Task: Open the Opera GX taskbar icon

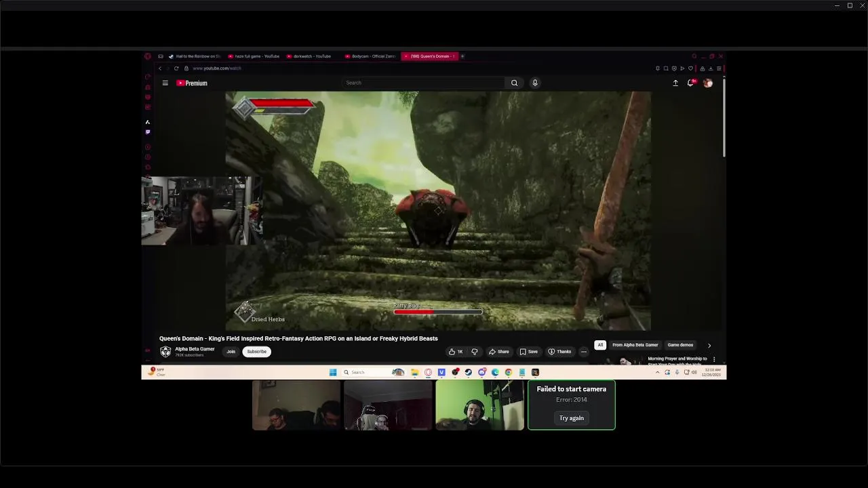Action: (x=428, y=372)
